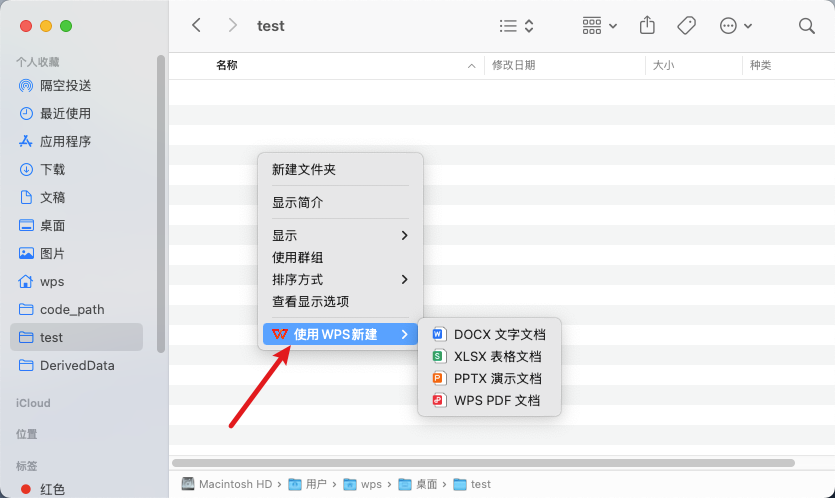This screenshot has width=835, height=498.
Task: Click the horizontal scrollbar of file list
Action: (x=483, y=463)
